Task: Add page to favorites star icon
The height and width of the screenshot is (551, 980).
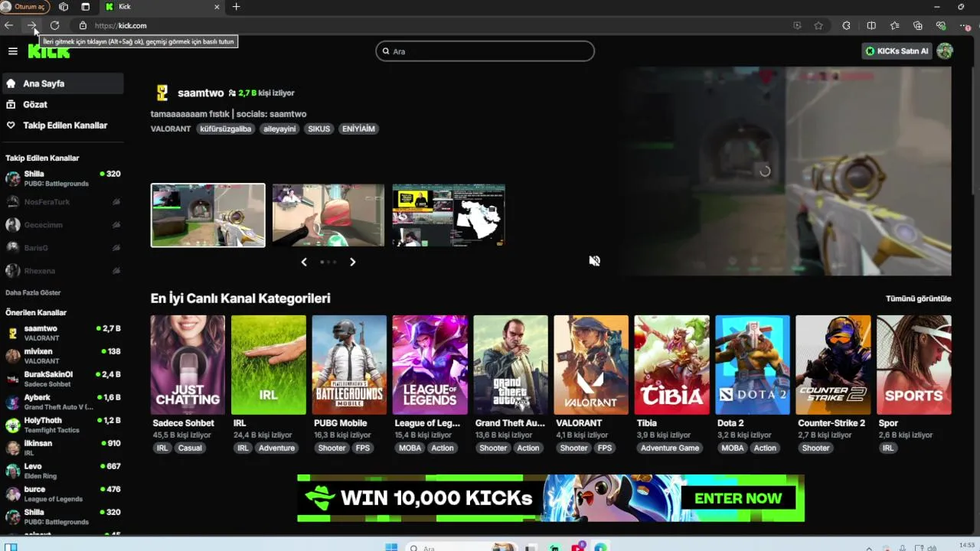Action: tap(818, 25)
